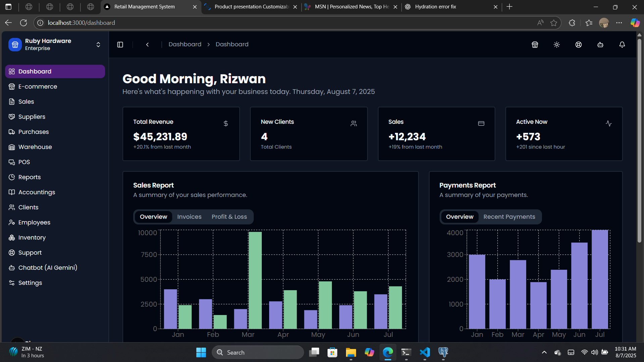
Task: Open Microsoft Store from taskbar
Action: (333, 352)
